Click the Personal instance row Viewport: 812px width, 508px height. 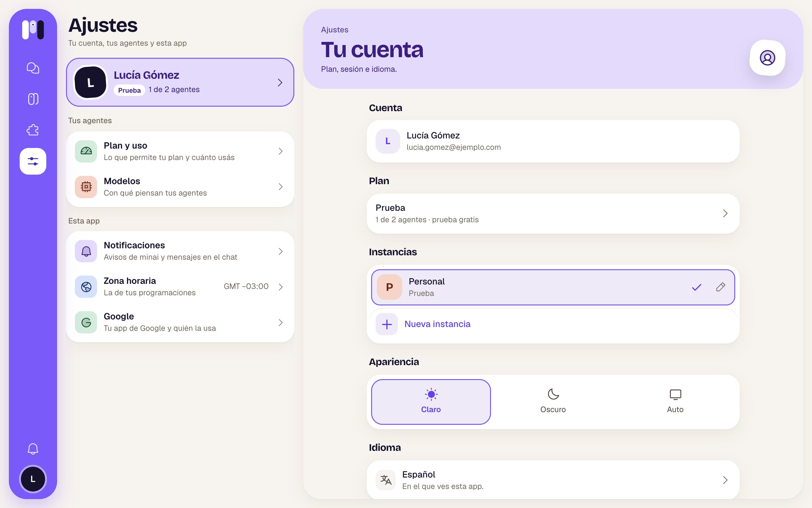pyautogui.click(x=553, y=287)
